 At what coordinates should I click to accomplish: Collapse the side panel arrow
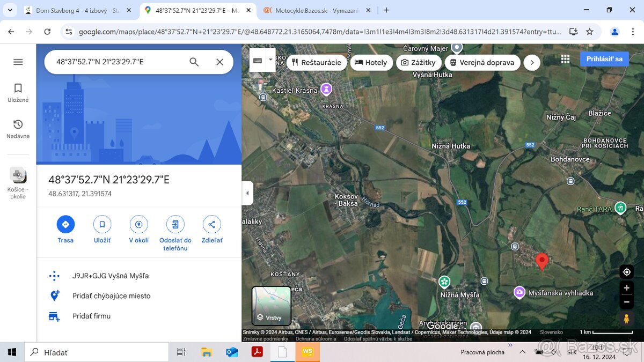247,193
